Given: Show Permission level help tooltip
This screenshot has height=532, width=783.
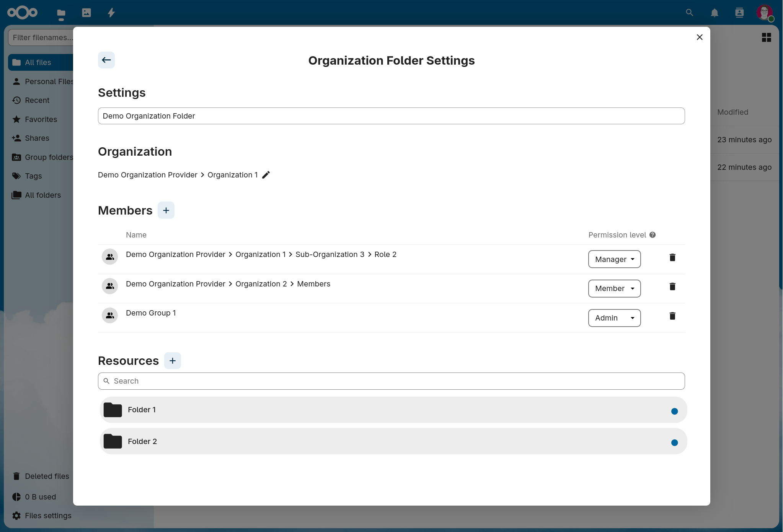Looking at the screenshot, I should tap(652, 235).
